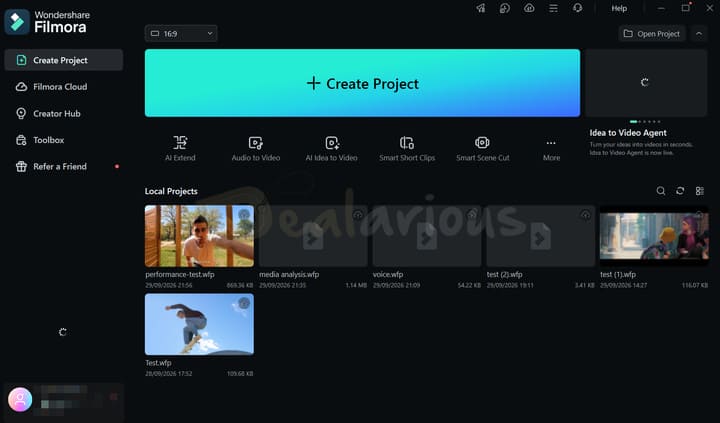The width and height of the screenshot is (720, 423).
Task: Click the credits coin icon in title bar
Action: pos(505,8)
